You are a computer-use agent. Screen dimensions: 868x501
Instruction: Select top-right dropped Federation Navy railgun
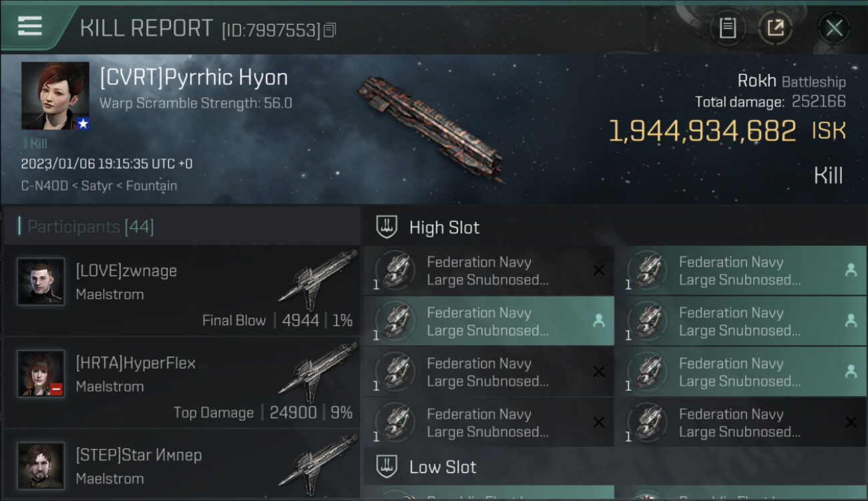coord(741,271)
